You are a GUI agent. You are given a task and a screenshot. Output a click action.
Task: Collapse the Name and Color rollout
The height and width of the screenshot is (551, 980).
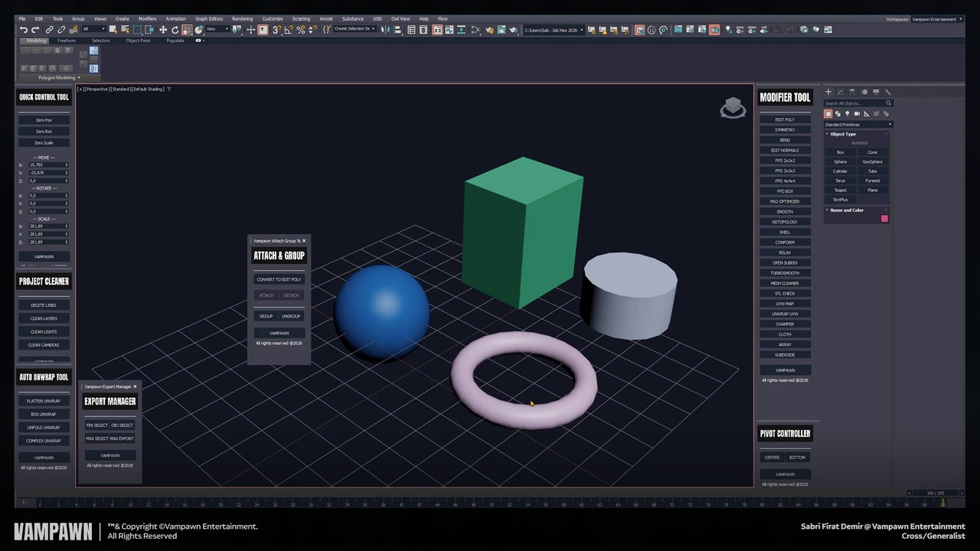point(847,210)
